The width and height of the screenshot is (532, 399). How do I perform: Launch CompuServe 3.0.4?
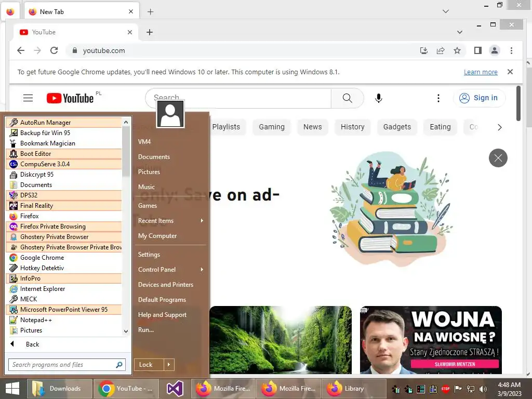[x=64, y=164]
